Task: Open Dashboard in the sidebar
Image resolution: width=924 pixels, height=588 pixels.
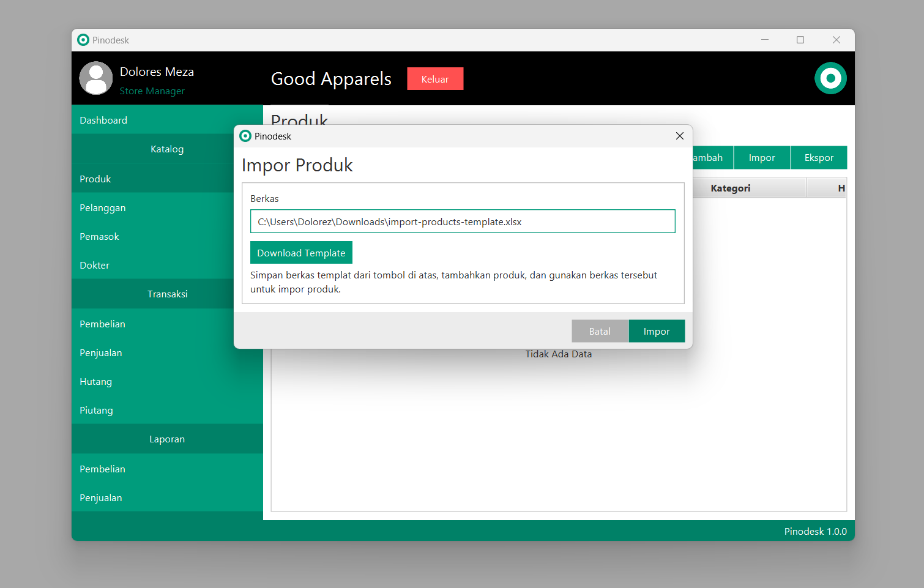Action: tap(103, 120)
